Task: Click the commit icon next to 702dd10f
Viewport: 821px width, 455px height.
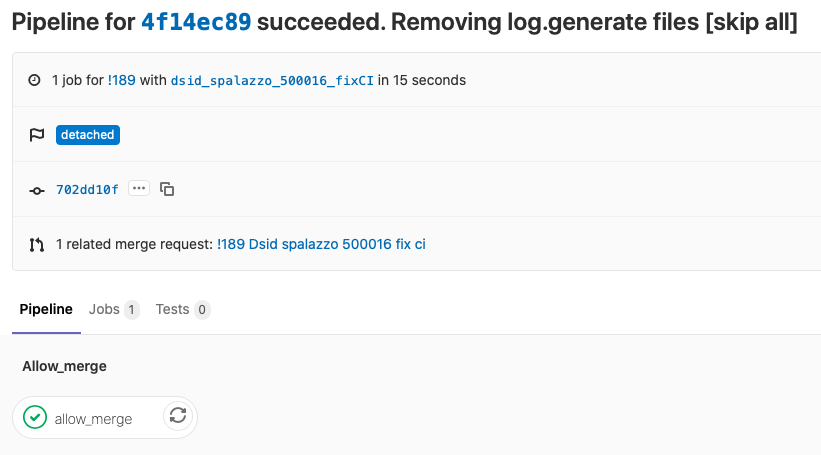Action: [37, 191]
